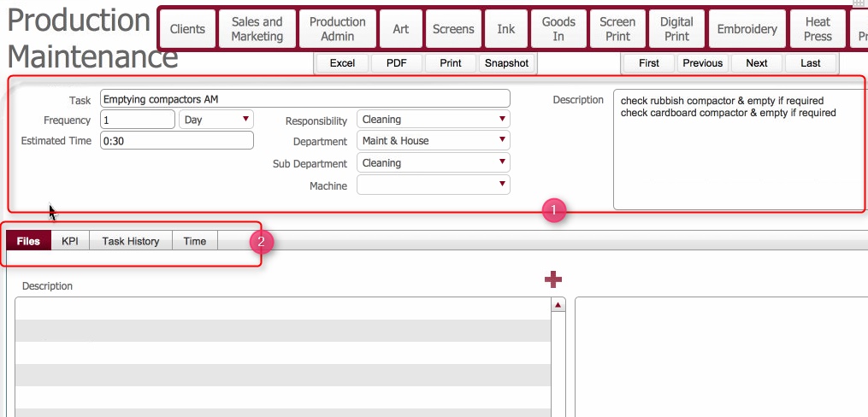
Task: Jump to the Last record
Action: [811, 63]
